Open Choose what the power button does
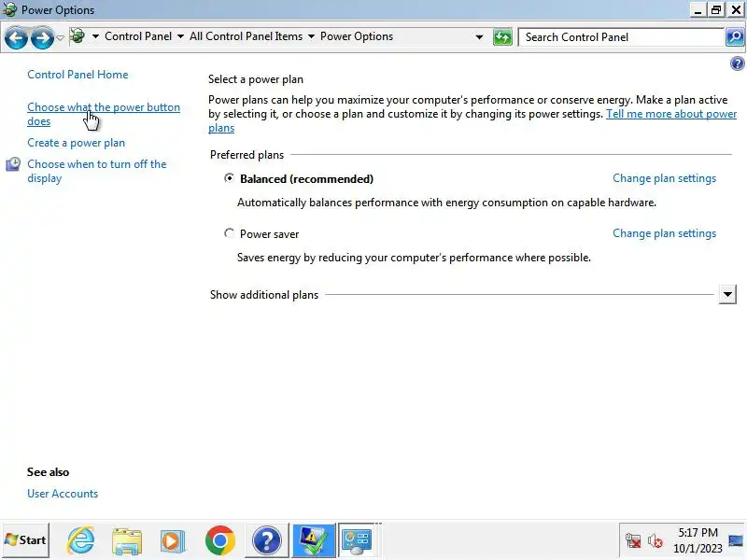The height and width of the screenshot is (560, 747). click(104, 114)
